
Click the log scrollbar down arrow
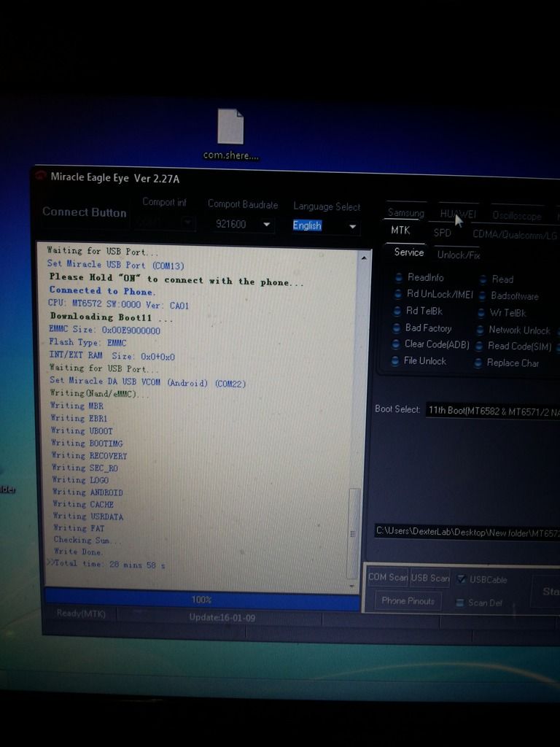pos(352,586)
